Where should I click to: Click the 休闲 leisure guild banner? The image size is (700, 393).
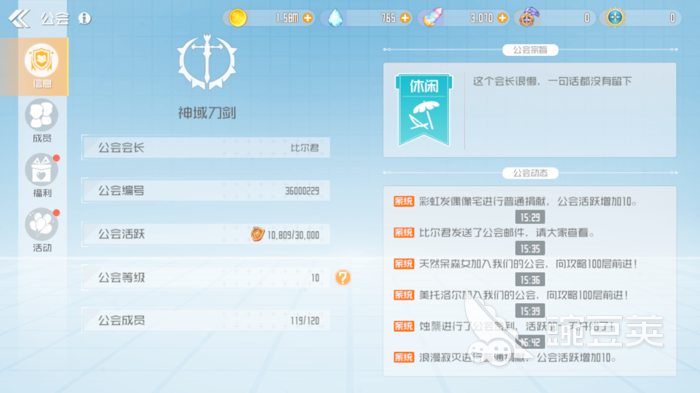424,109
